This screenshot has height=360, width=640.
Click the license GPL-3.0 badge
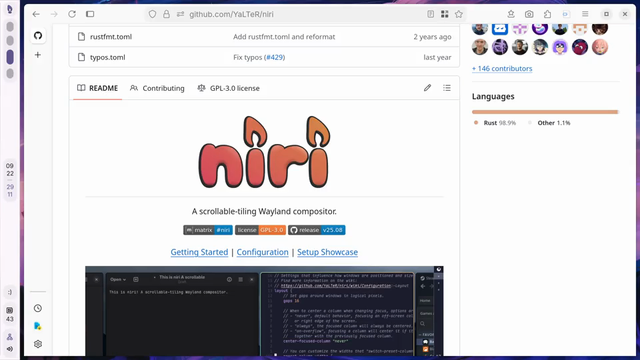(x=260, y=230)
